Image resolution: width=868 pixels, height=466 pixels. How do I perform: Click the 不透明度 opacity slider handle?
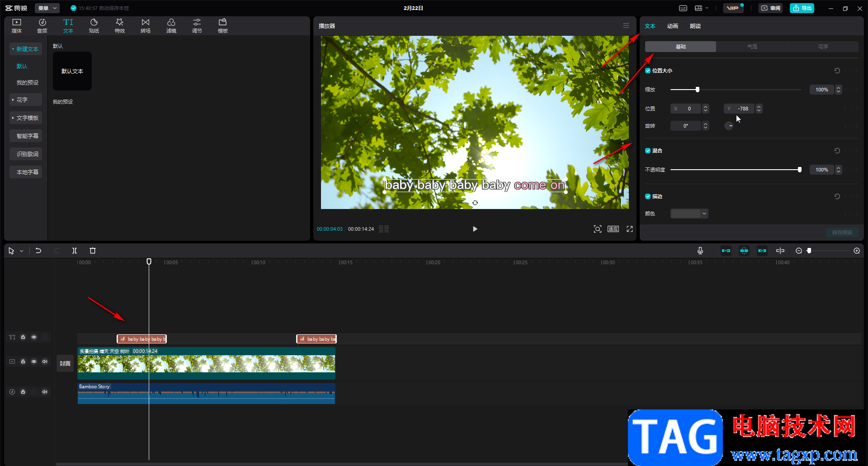point(800,170)
